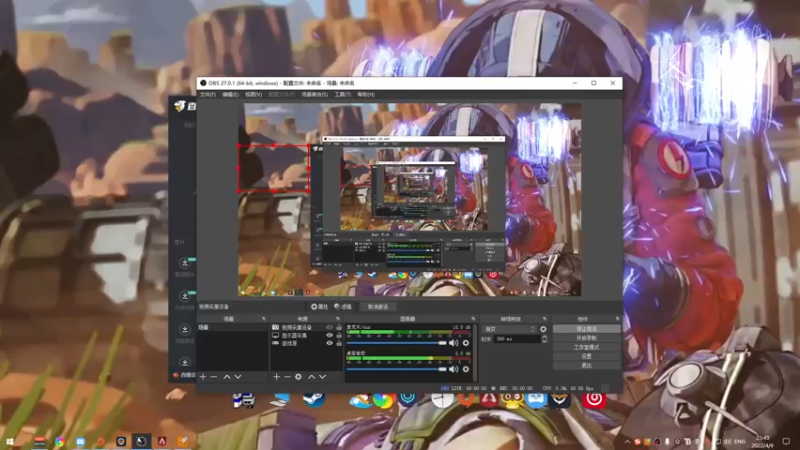Open the Windows notification center

coord(786,441)
